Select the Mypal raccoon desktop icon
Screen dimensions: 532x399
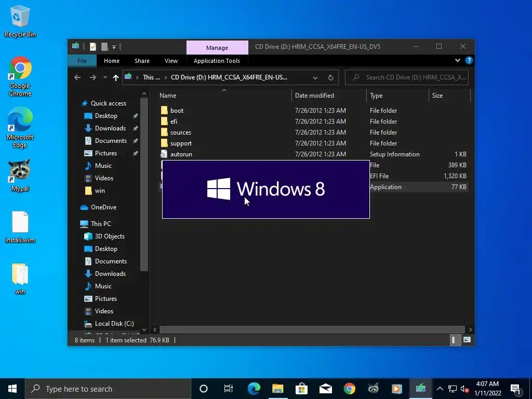pos(20,176)
